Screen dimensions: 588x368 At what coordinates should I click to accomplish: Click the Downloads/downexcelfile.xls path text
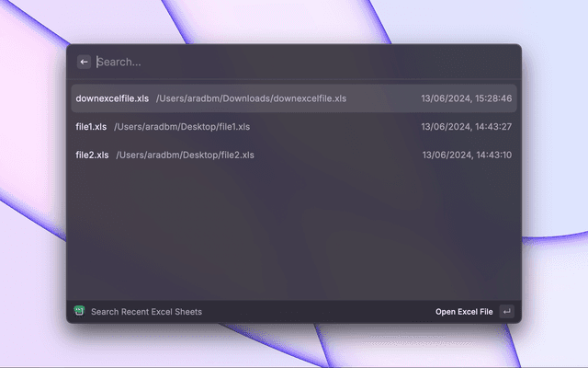click(251, 98)
